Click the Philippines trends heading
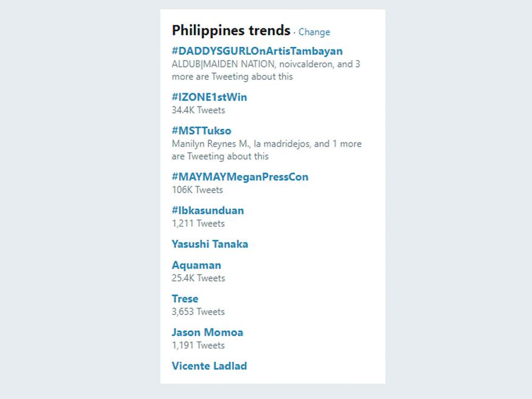Image resolution: width=532 pixels, height=399 pixels. [231, 30]
